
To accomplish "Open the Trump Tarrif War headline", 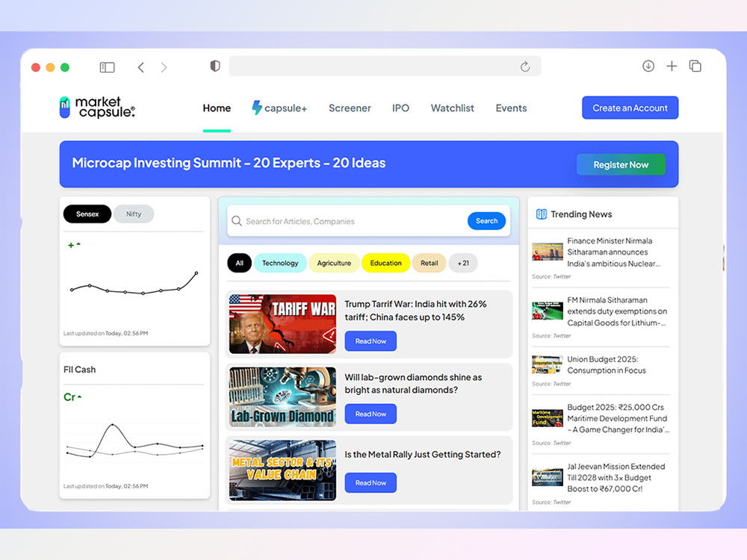I will click(x=415, y=311).
